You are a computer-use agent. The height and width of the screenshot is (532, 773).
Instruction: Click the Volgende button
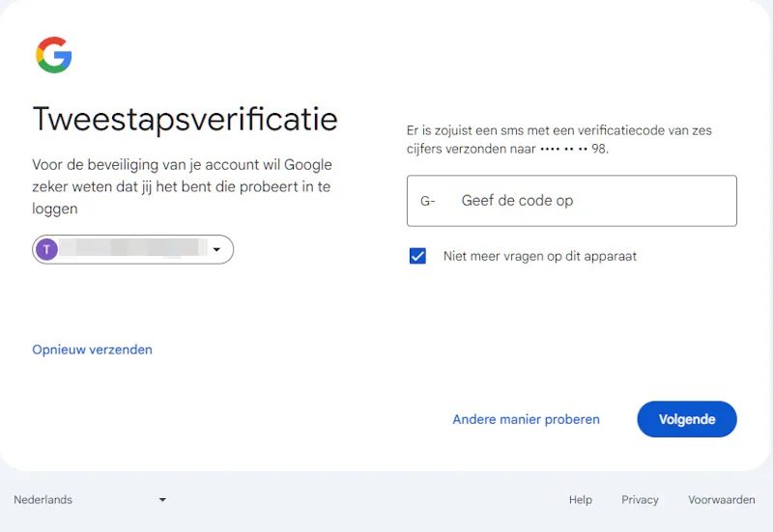coord(687,419)
